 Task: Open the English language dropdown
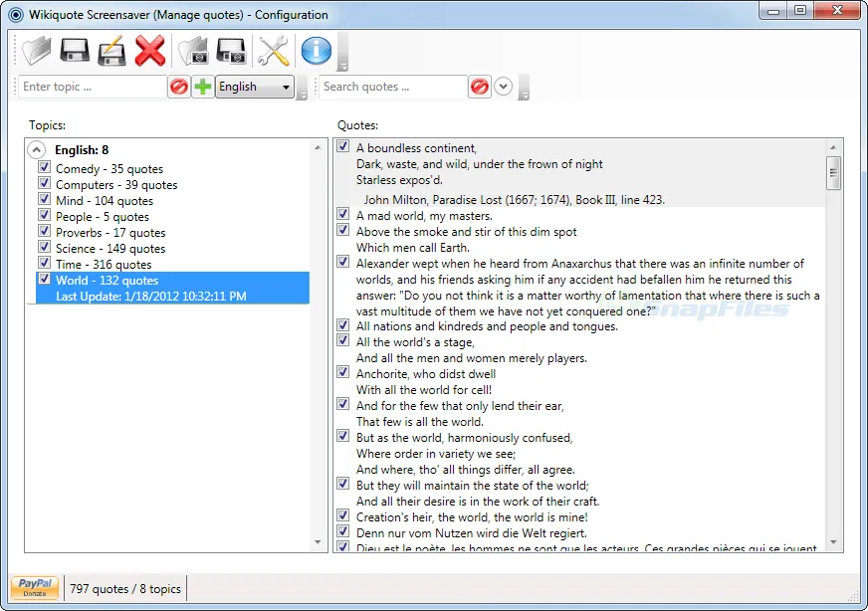click(254, 87)
